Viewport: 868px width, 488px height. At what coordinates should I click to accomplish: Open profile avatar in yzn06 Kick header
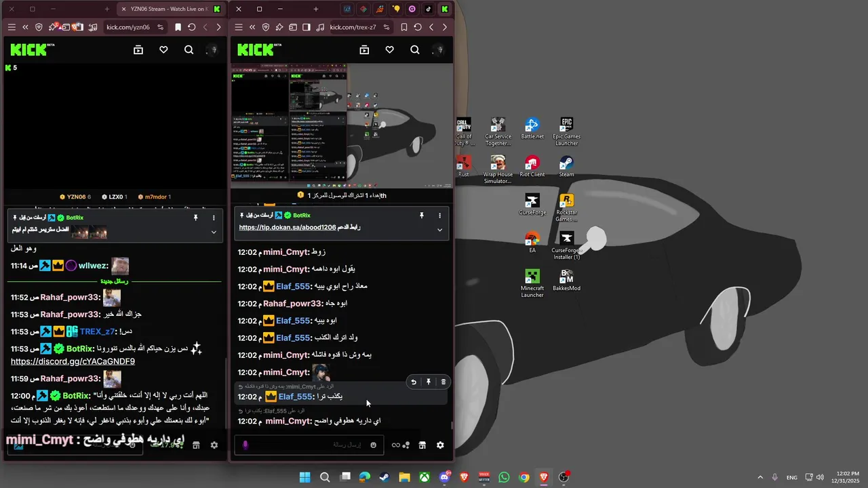(x=214, y=49)
